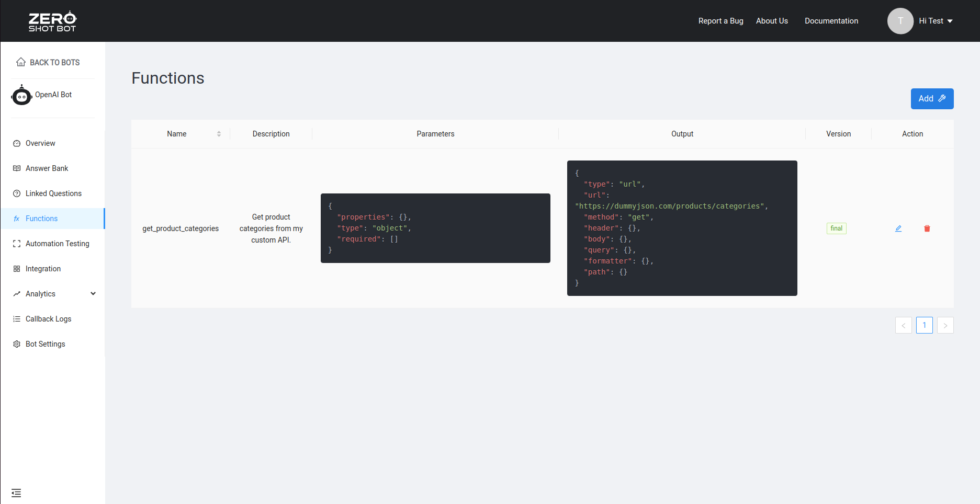Delete get_product_categories using the trash icon
Screen dimensions: 980x504
coord(927,228)
